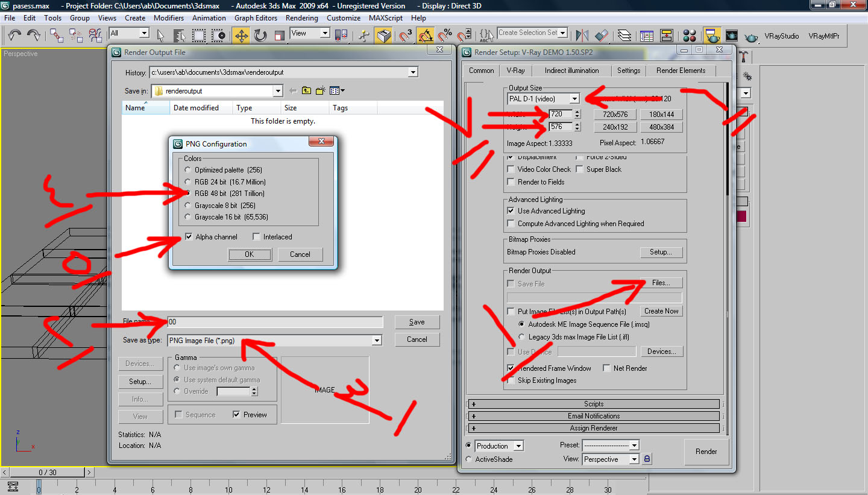Click Save in Render Output File
868x495 pixels.
(x=417, y=322)
